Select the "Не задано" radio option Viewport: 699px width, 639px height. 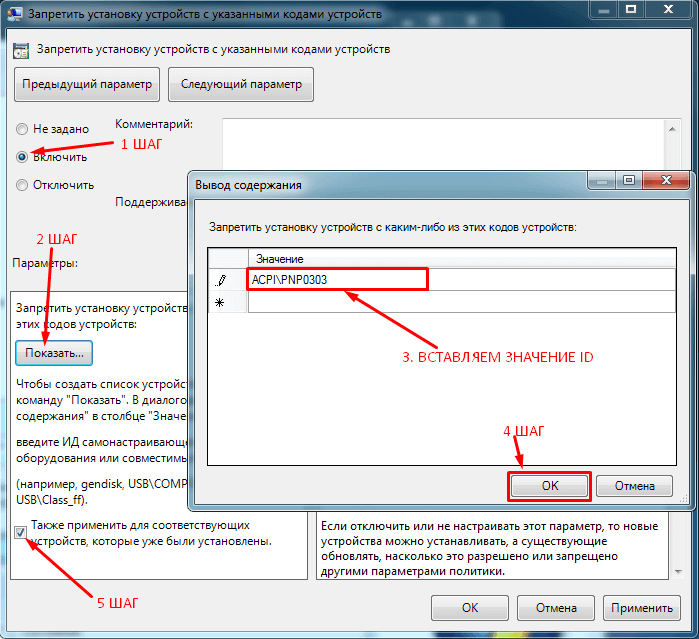[x=22, y=129]
